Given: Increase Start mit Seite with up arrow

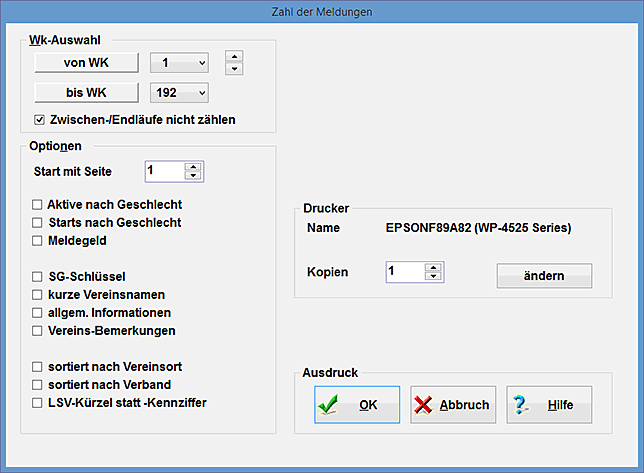Looking at the screenshot, I should tap(193, 166).
